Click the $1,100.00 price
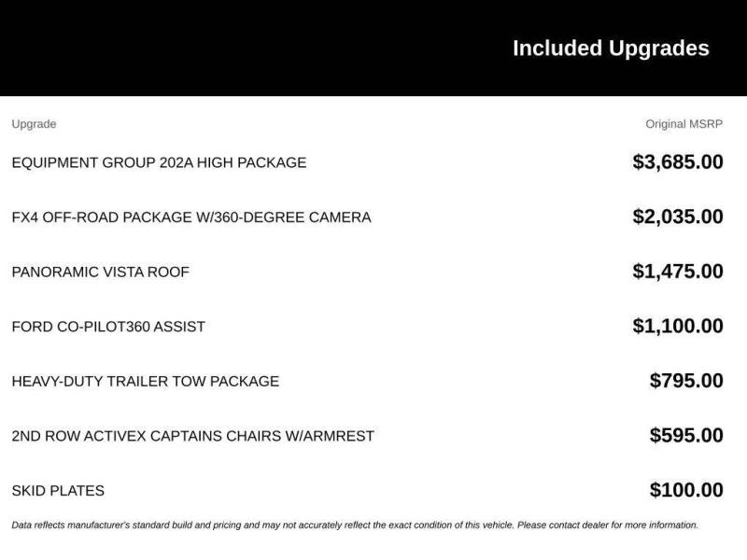 678,326
